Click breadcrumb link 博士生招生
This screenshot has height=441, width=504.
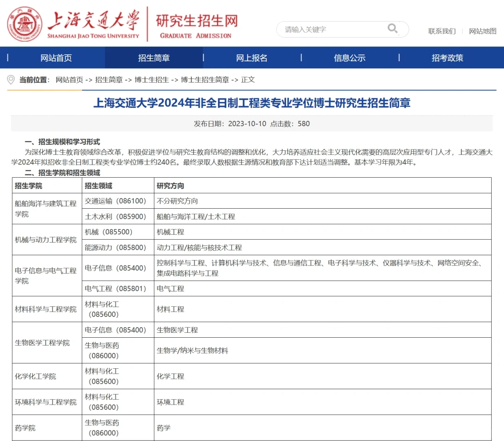[152, 80]
